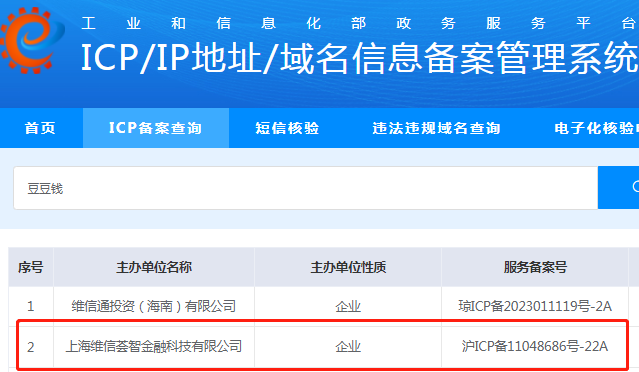Click the 主办单位性质 column header
This screenshot has height=372, width=639.
[x=348, y=267]
